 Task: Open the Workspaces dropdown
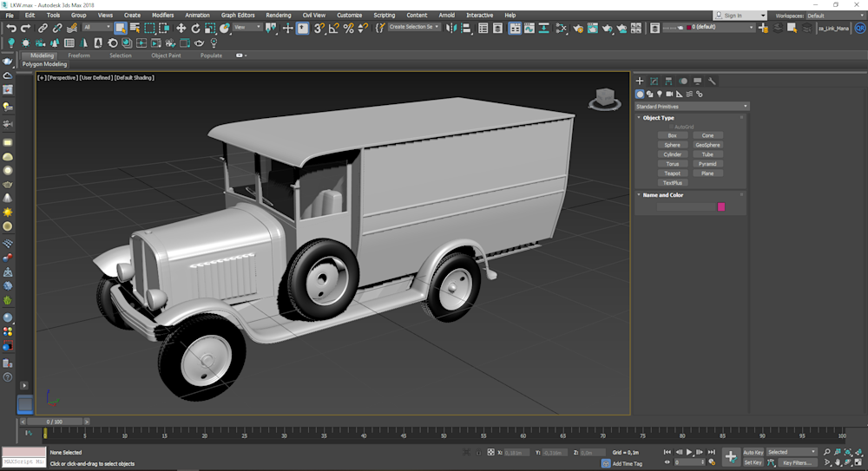[x=834, y=16]
